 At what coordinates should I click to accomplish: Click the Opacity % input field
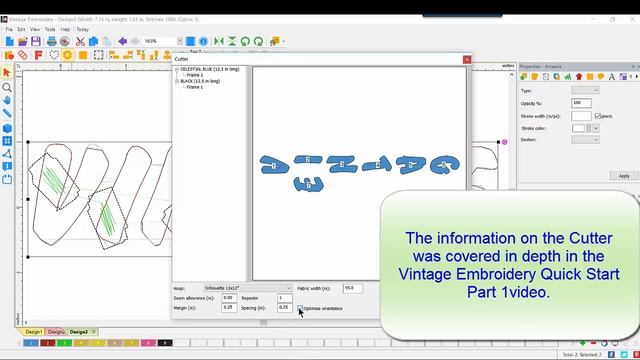pos(582,103)
